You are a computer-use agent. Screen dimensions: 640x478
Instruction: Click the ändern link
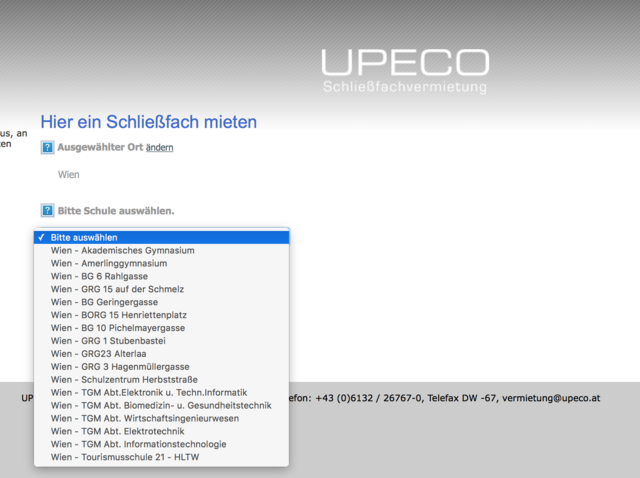coord(160,147)
